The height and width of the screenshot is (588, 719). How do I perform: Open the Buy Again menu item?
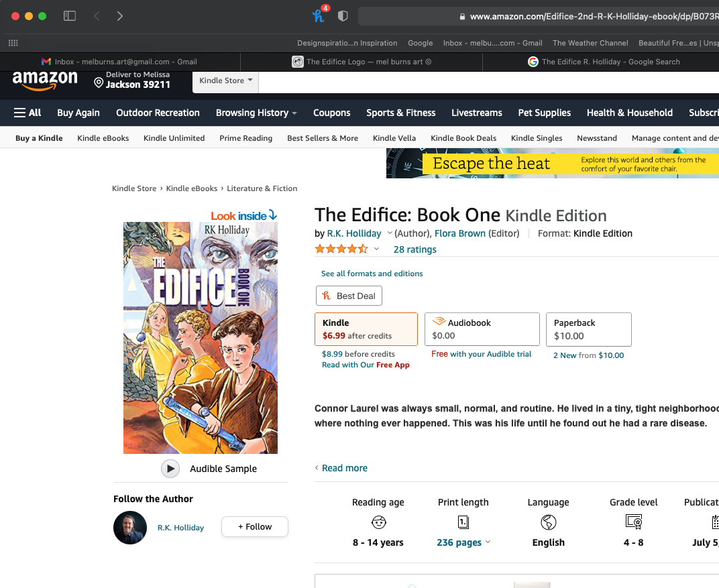point(78,113)
